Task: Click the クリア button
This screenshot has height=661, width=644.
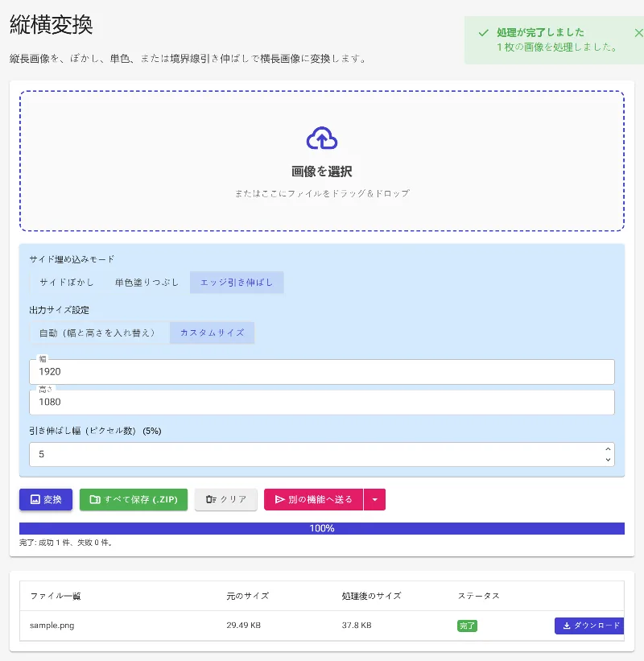Action: (x=226, y=499)
